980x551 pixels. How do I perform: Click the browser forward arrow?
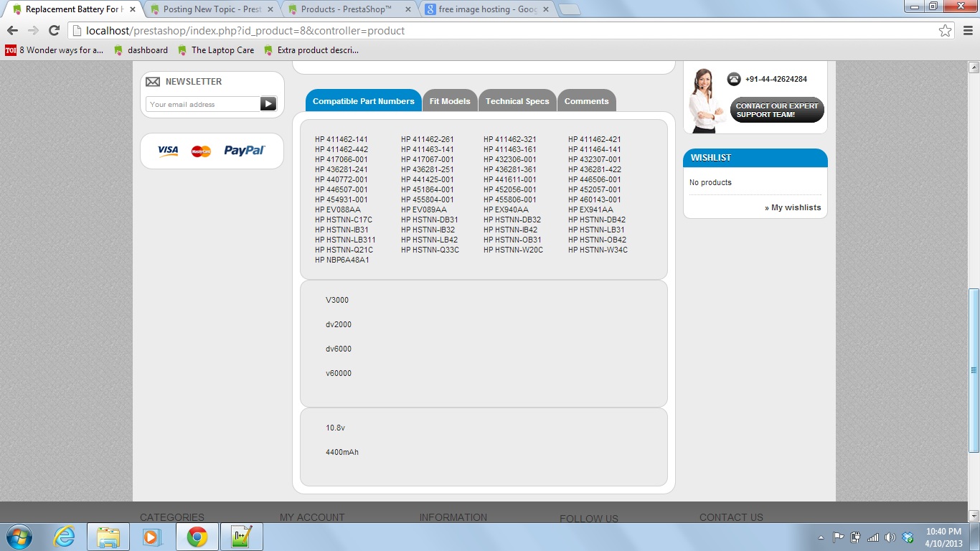(33, 31)
